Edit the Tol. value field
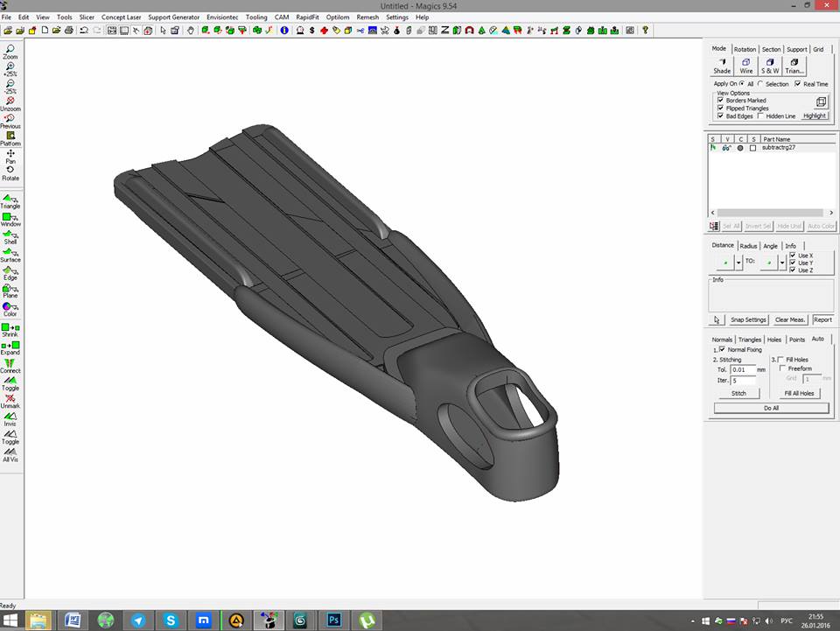Viewport: 840px width, 631px height. click(x=743, y=369)
